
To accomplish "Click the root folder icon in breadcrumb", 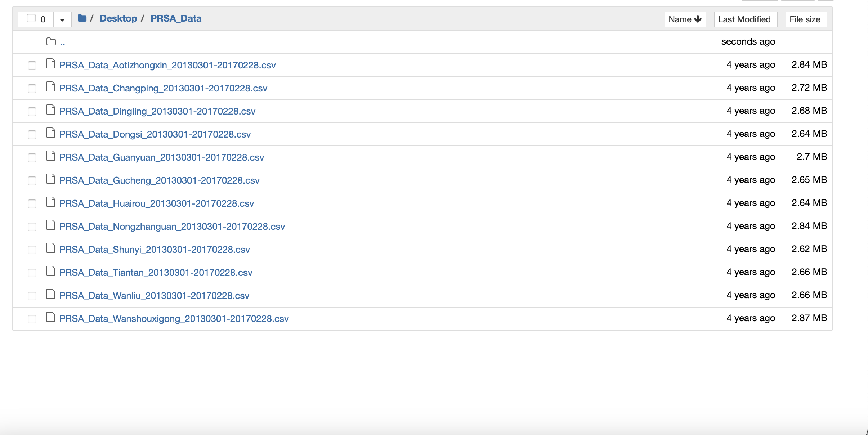I will (x=82, y=18).
